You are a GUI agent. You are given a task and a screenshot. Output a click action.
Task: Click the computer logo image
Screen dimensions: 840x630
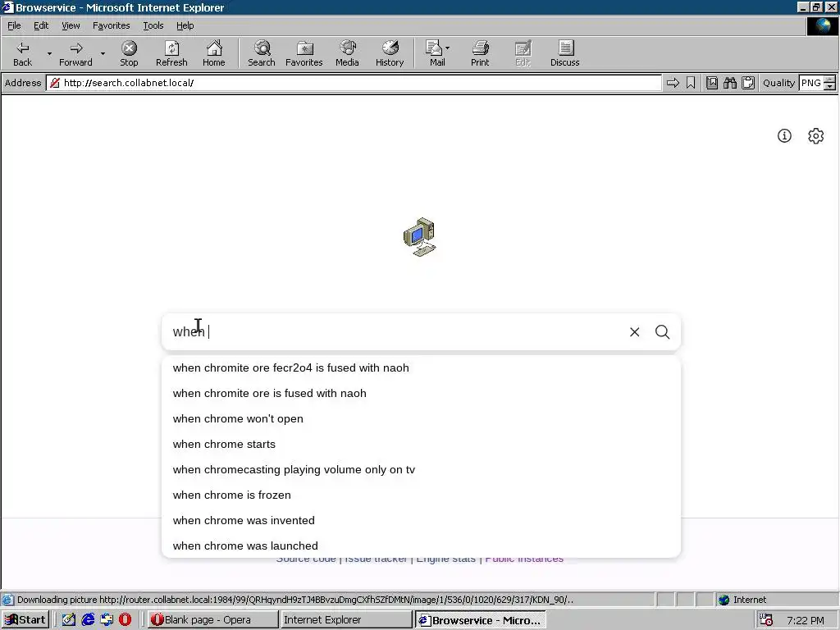[420, 237]
